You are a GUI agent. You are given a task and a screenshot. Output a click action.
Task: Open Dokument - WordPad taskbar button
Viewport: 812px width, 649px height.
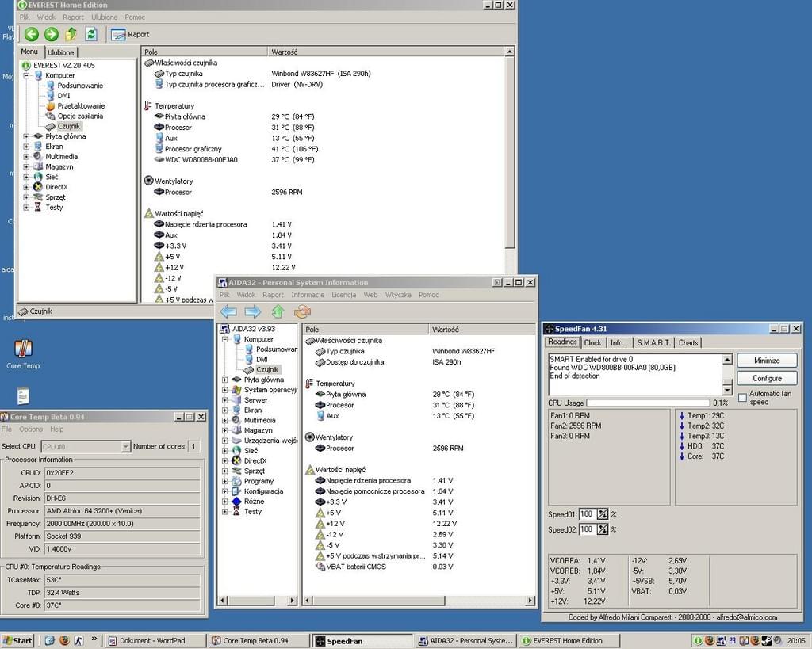[x=155, y=641]
